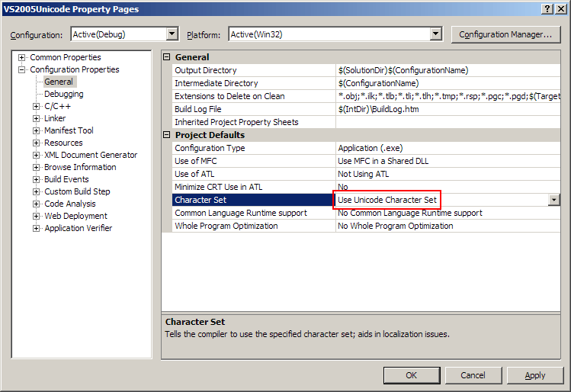Click the Application (.exe) value

371,148
